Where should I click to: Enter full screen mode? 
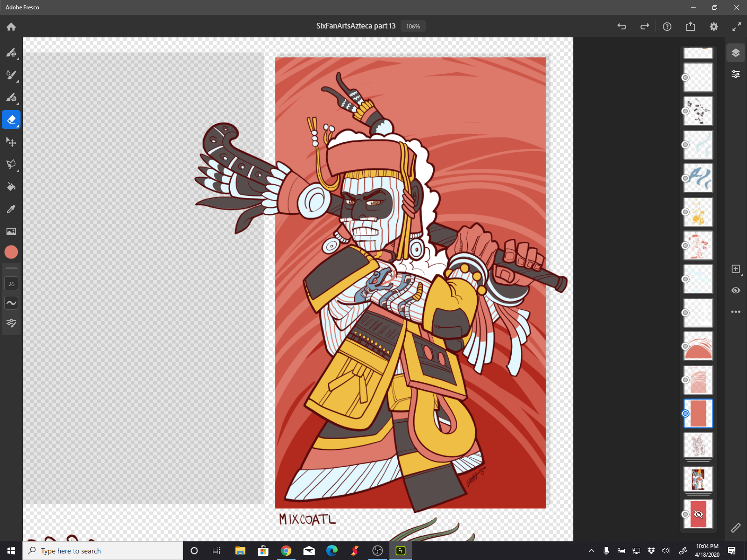click(736, 27)
